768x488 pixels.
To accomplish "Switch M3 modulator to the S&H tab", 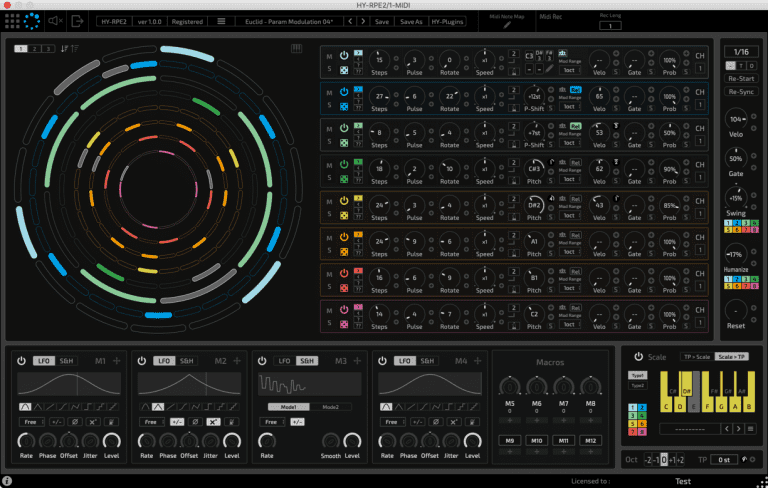I will click(x=306, y=361).
